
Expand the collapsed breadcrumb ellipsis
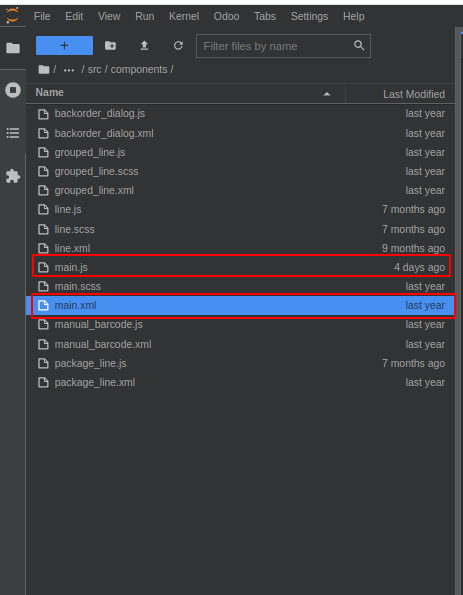[x=69, y=70]
